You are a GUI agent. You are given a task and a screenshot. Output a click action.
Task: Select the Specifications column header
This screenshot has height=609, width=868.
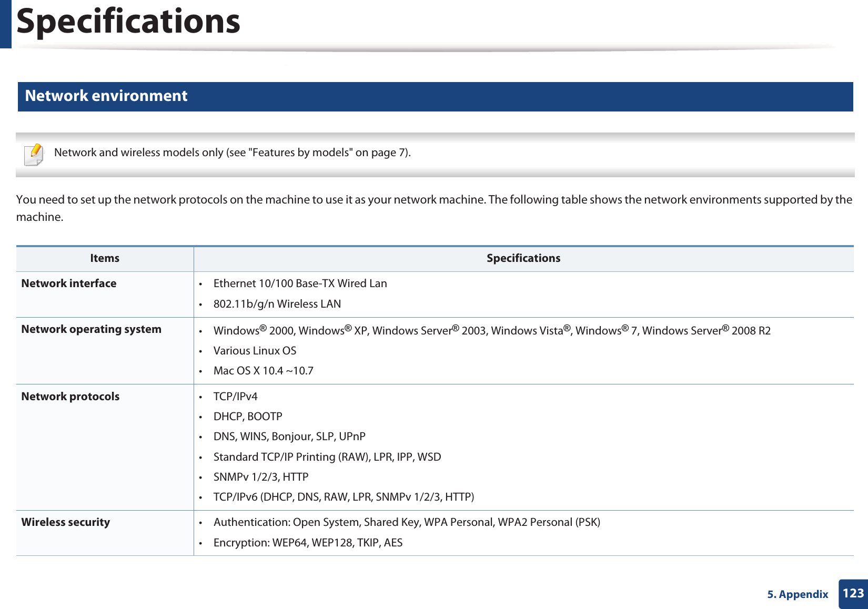[x=523, y=258]
